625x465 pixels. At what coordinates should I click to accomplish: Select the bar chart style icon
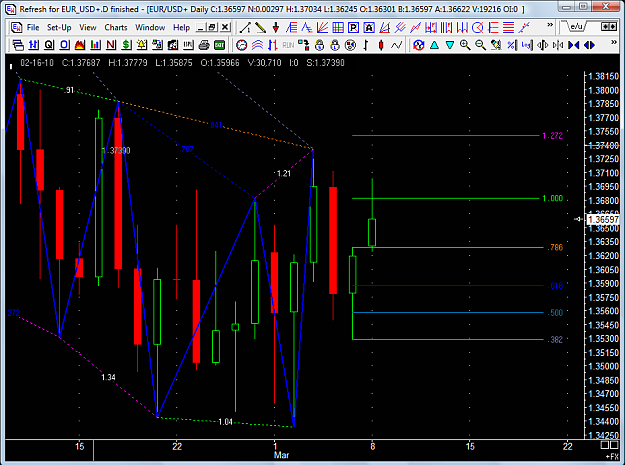(366, 45)
